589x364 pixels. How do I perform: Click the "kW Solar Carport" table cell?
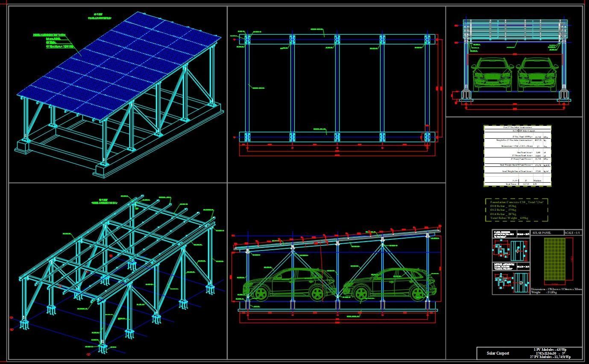[527, 131]
